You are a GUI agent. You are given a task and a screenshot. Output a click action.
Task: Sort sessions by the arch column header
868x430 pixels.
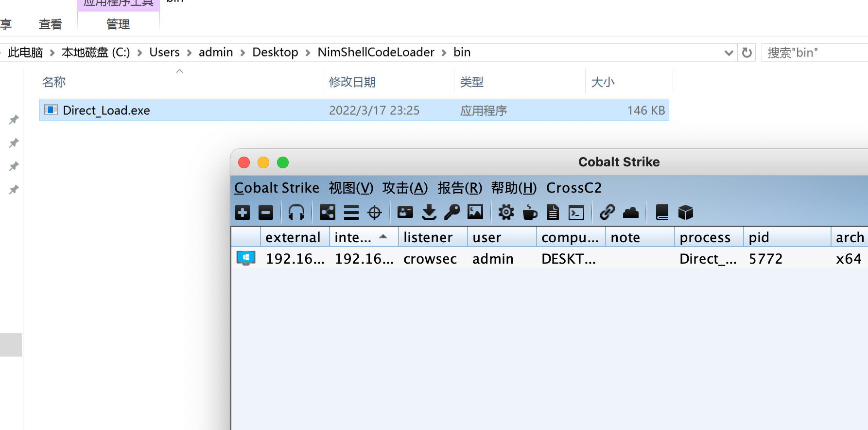(x=850, y=237)
